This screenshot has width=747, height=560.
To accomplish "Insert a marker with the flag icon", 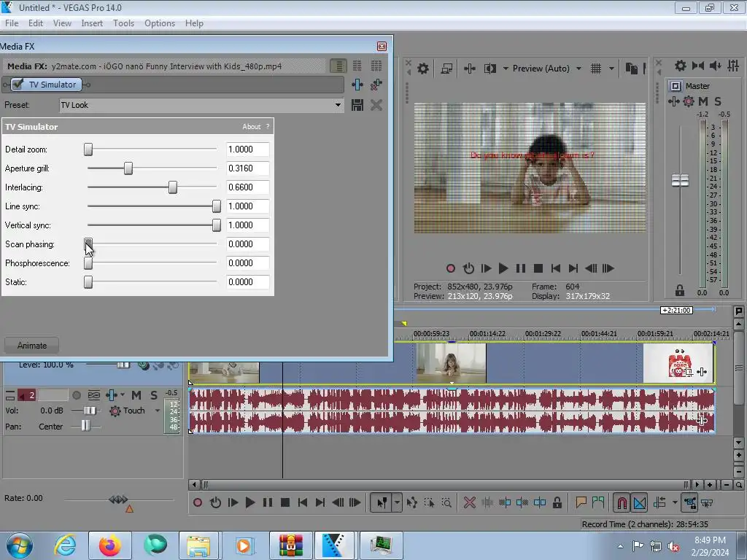I will 581,502.
